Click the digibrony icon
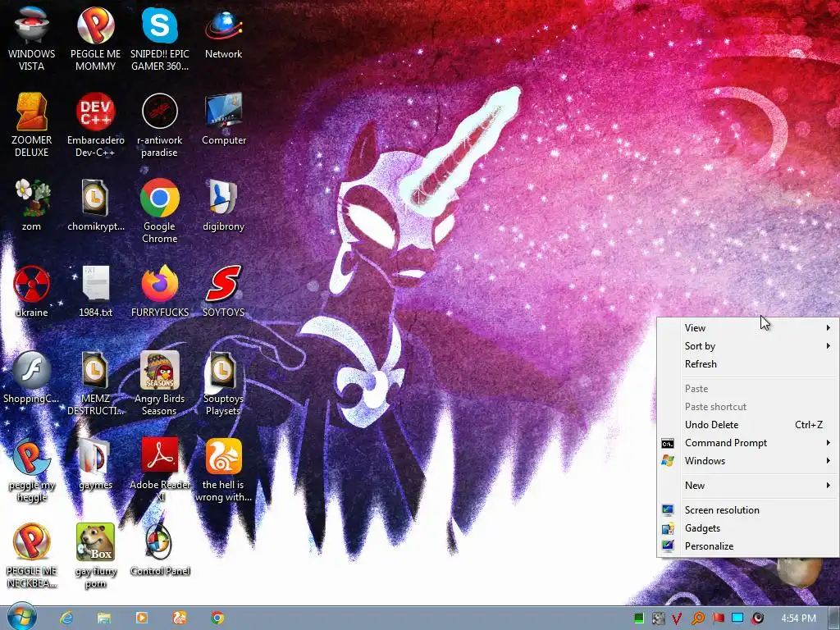This screenshot has height=630, width=840. [223, 204]
